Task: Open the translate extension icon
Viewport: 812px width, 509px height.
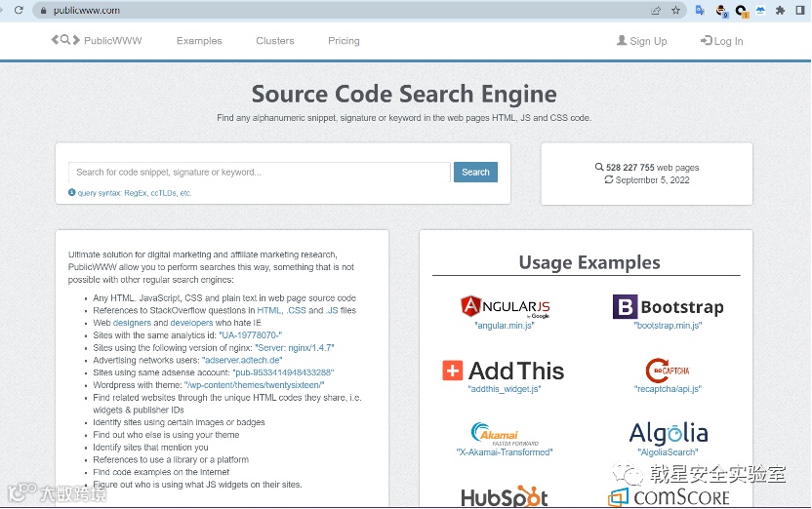Action: pyautogui.click(x=700, y=11)
